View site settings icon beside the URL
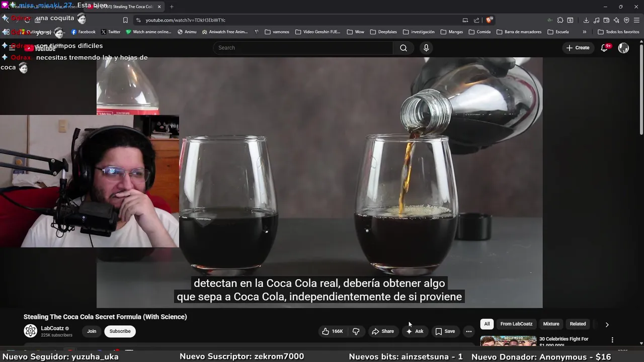 pos(138,20)
